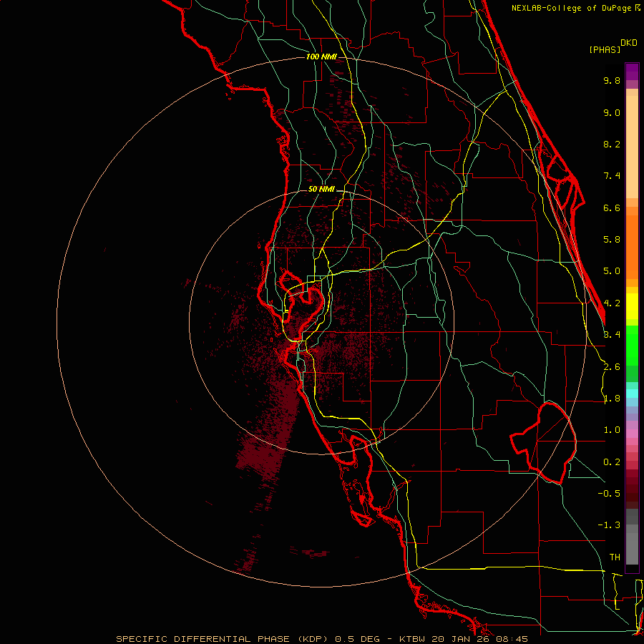Select the -1.3 scale value
This screenshot has width=644, height=644.
pos(609,525)
